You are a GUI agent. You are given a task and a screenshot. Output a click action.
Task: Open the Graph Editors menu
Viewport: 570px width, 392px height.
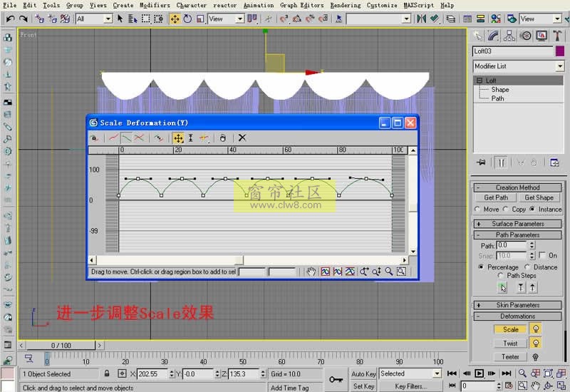tap(301, 5)
